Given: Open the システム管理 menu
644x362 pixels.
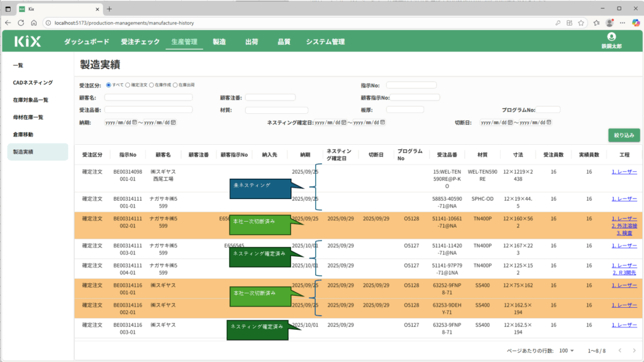Looking at the screenshot, I should [x=325, y=42].
